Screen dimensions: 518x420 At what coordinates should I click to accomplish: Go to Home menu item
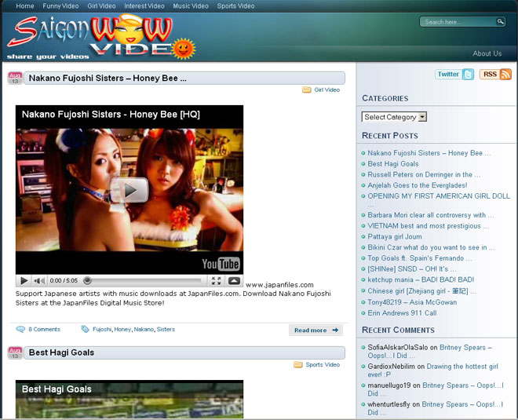tap(25, 6)
